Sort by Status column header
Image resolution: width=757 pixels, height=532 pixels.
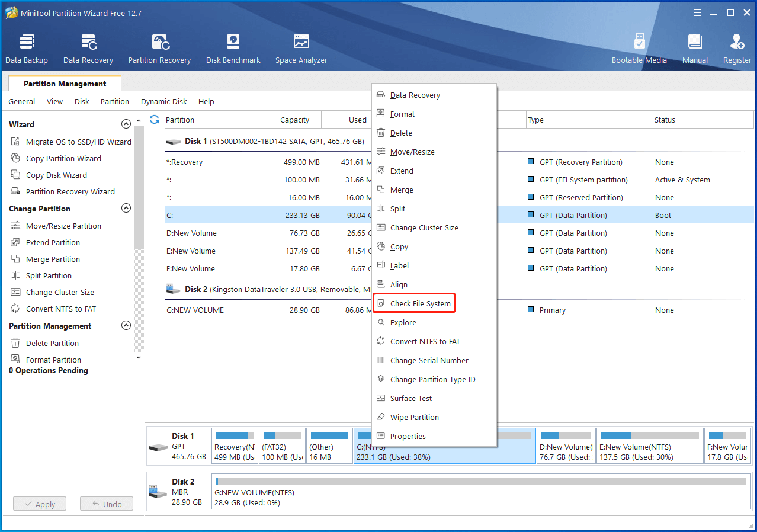click(x=703, y=120)
